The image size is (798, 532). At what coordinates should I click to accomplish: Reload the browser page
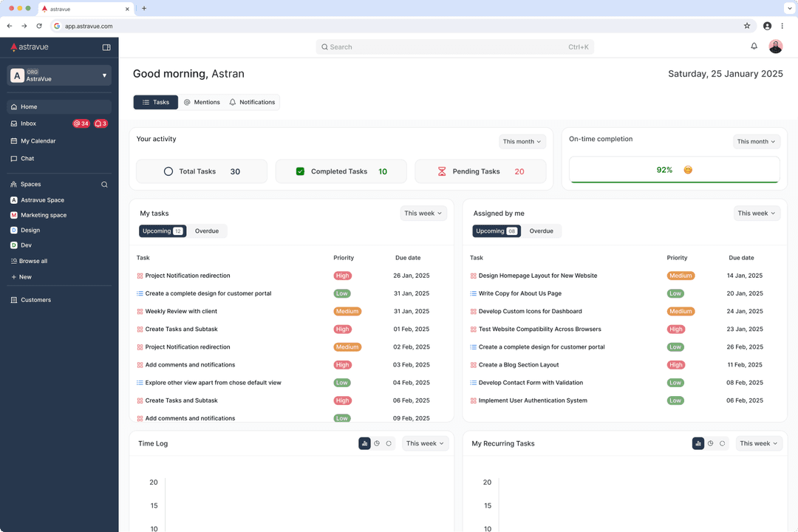coord(39,26)
